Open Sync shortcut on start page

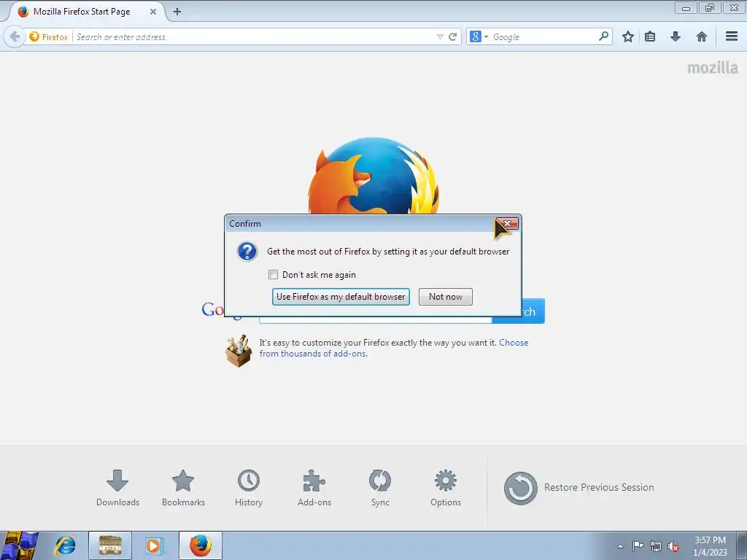pyautogui.click(x=380, y=488)
